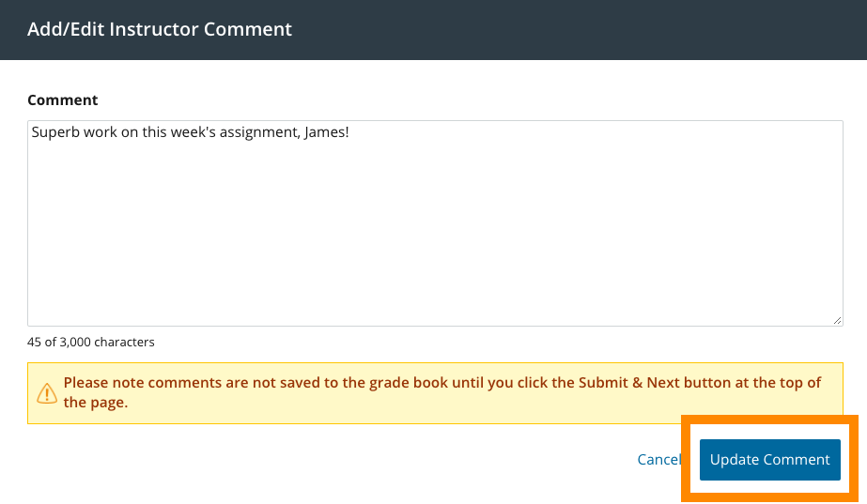
Task: Click the warning triangle icon
Action: click(45, 392)
